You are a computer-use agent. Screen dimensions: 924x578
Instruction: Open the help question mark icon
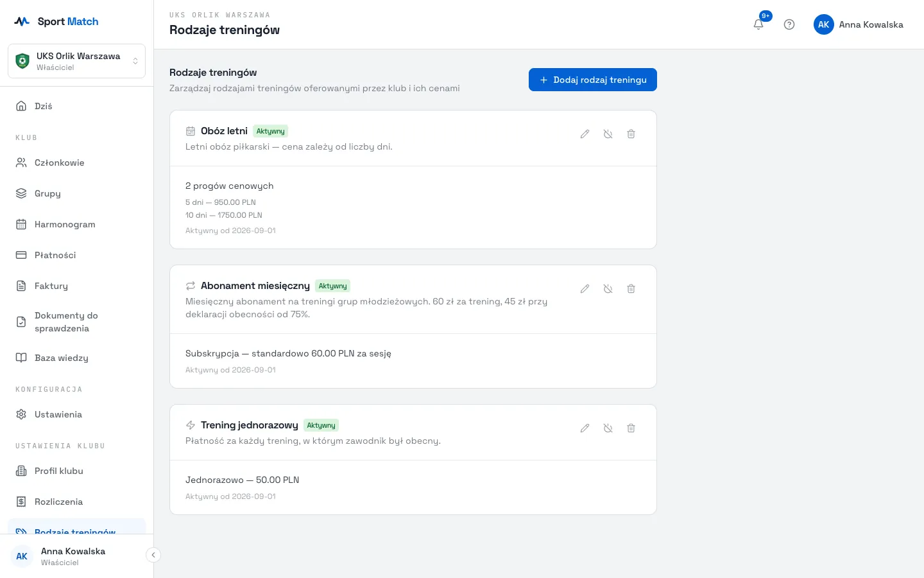[x=789, y=24]
